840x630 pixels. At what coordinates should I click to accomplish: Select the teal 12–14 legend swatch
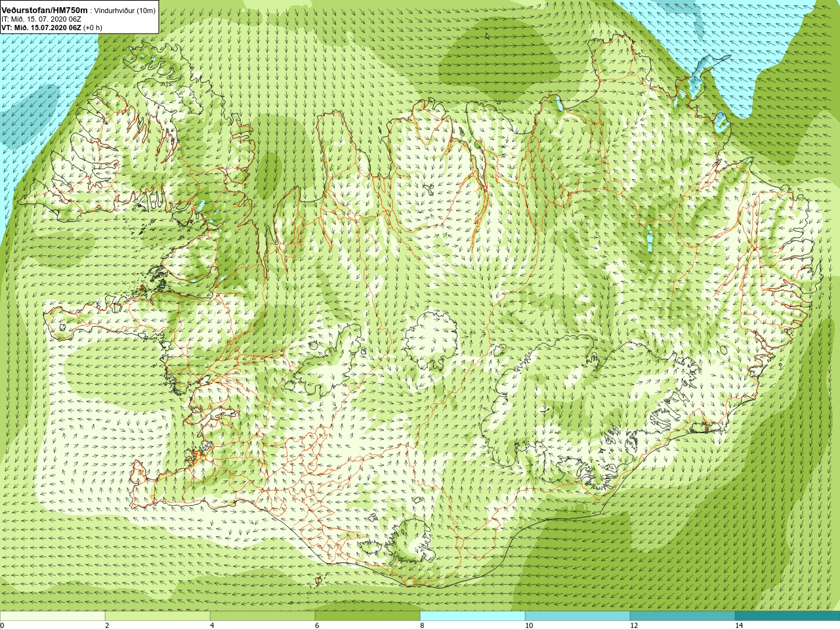[682, 616]
